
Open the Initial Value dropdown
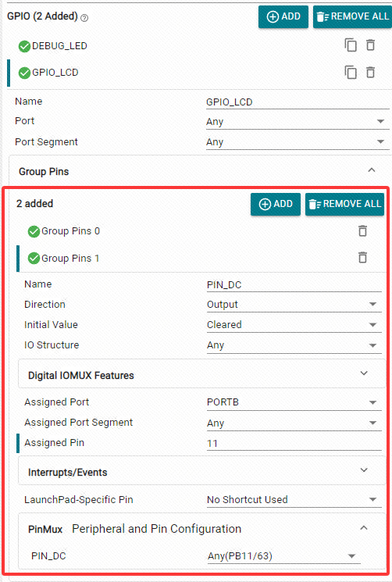294,325
